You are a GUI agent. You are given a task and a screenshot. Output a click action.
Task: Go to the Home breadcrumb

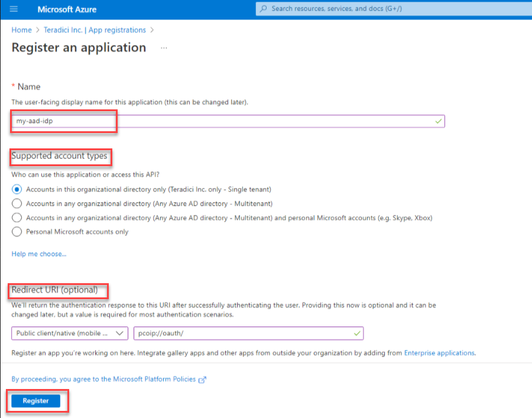click(21, 30)
